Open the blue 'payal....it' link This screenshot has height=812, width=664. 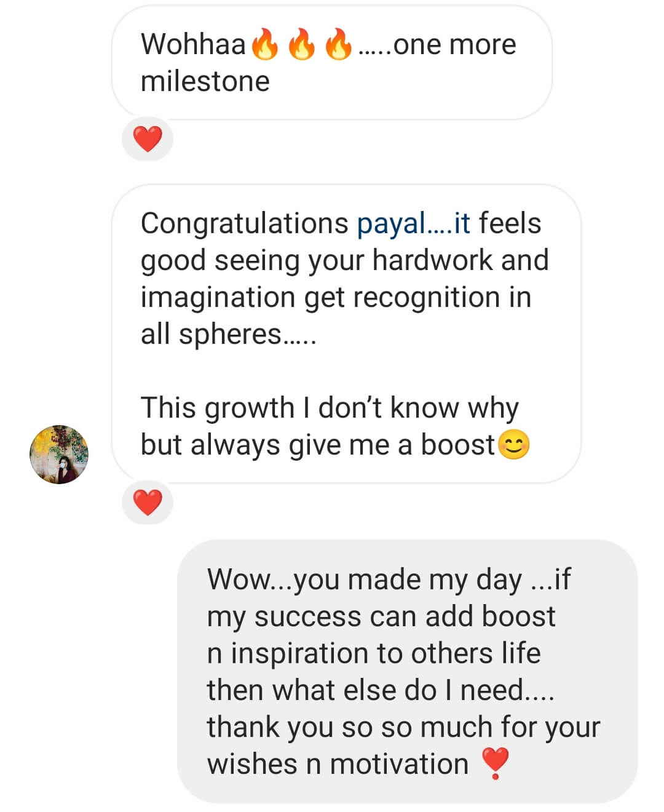413,223
